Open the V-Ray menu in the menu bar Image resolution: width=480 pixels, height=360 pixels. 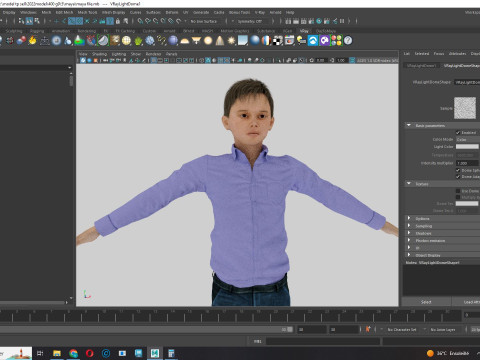[260, 12]
